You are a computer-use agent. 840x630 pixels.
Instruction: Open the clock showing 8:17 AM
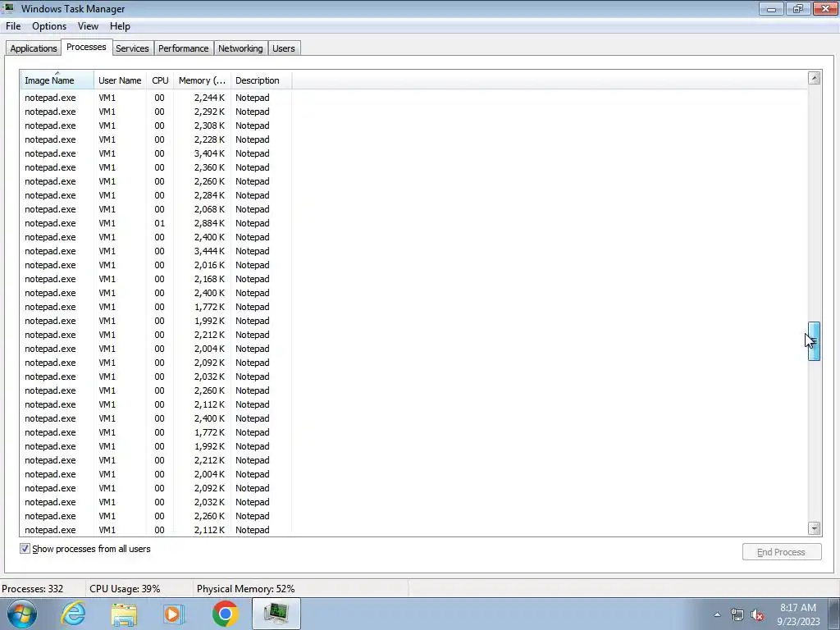[798, 614]
